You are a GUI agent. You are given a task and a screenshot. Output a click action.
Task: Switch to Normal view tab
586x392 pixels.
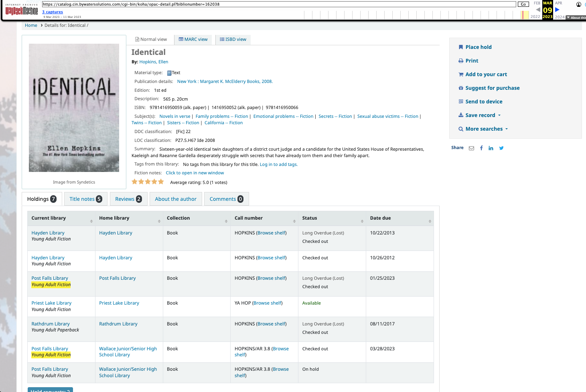151,39
